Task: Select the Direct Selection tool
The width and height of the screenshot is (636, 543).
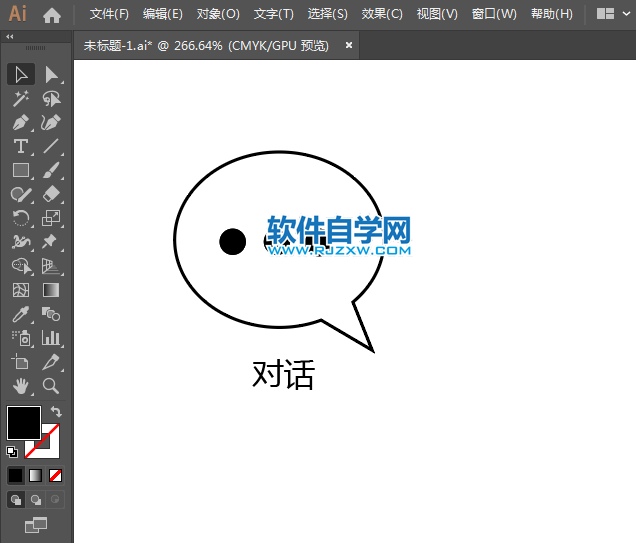Action: point(51,74)
